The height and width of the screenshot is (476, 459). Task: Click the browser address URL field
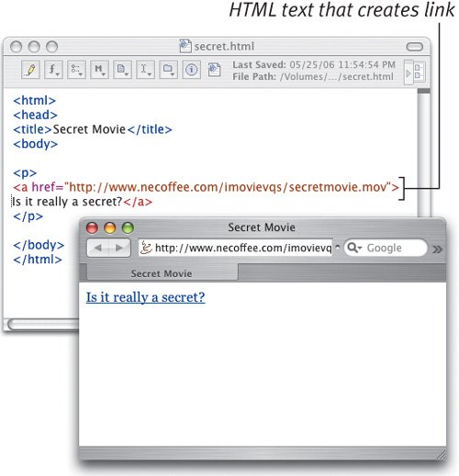235,248
